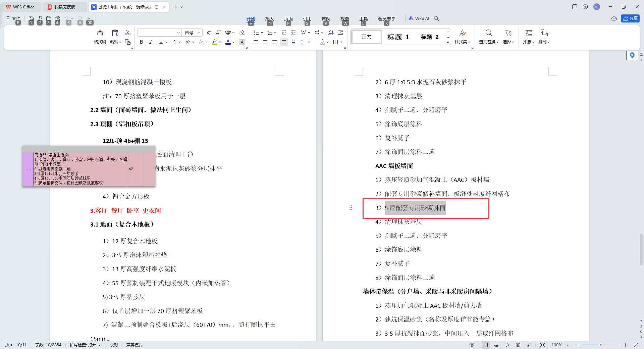Apply the 正文 style
The image size is (644, 349).
click(x=367, y=37)
